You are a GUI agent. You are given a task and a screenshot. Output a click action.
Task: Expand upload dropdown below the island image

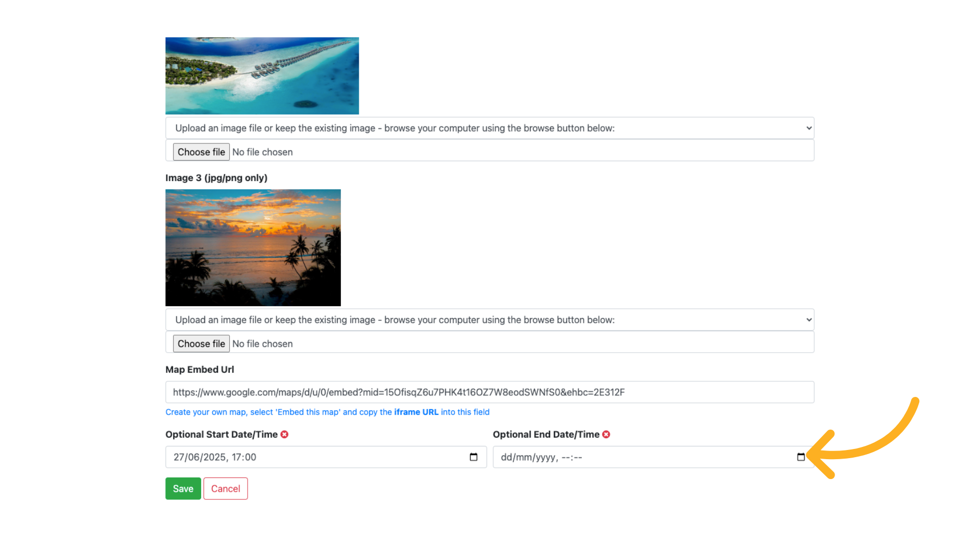pos(489,128)
